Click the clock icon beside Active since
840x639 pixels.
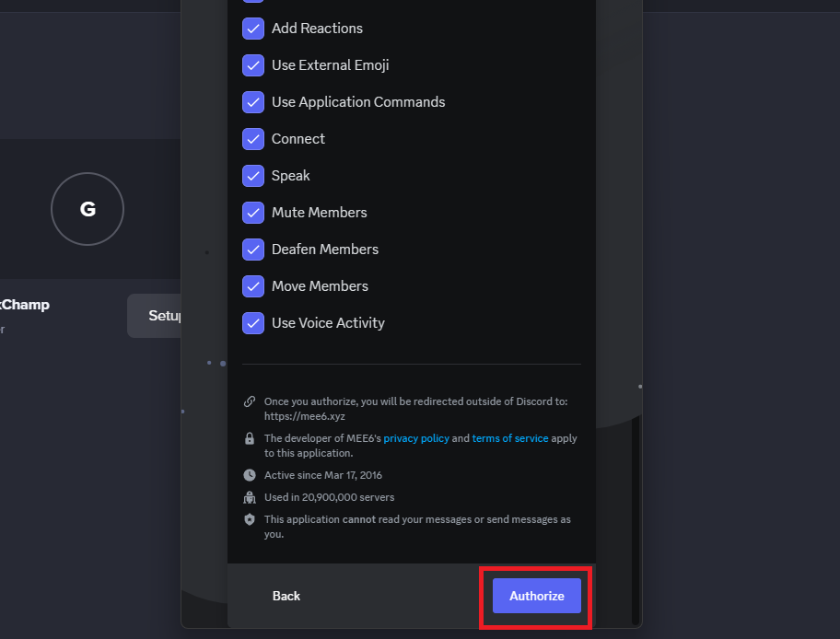point(249,475)
